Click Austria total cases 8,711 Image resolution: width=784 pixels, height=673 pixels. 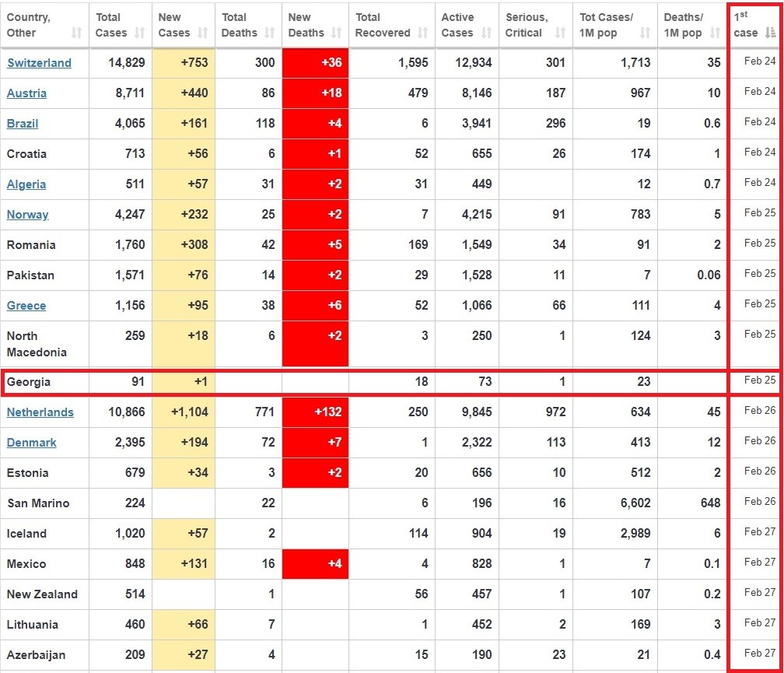(x=130, y=93)
